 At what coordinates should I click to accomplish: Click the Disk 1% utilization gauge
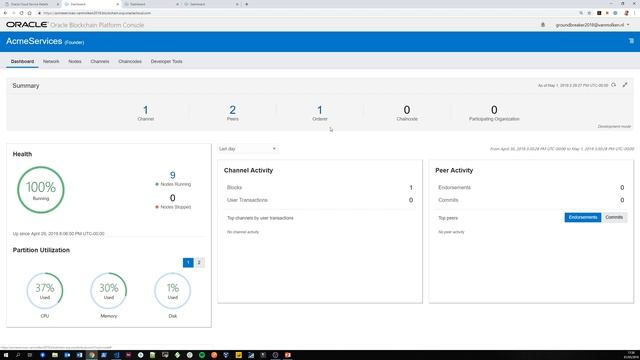click(173, 291)
